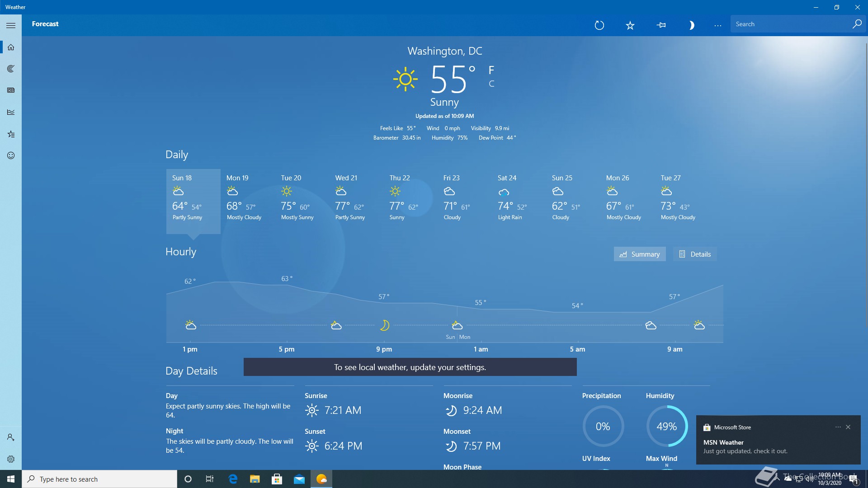Open Microsoft Store from taskbar

[x=277, y=479]
